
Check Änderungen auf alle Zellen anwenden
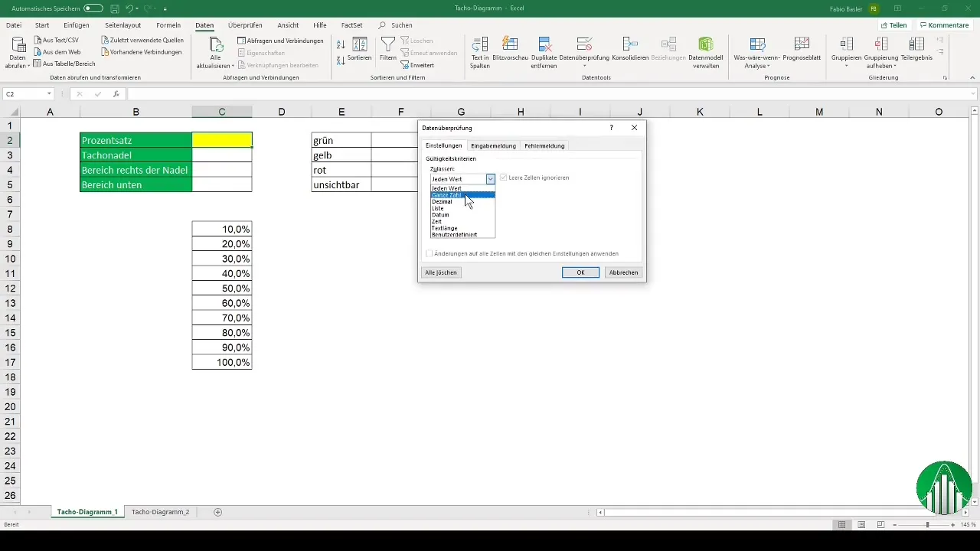pyautogui.click(x=429, y=253)
